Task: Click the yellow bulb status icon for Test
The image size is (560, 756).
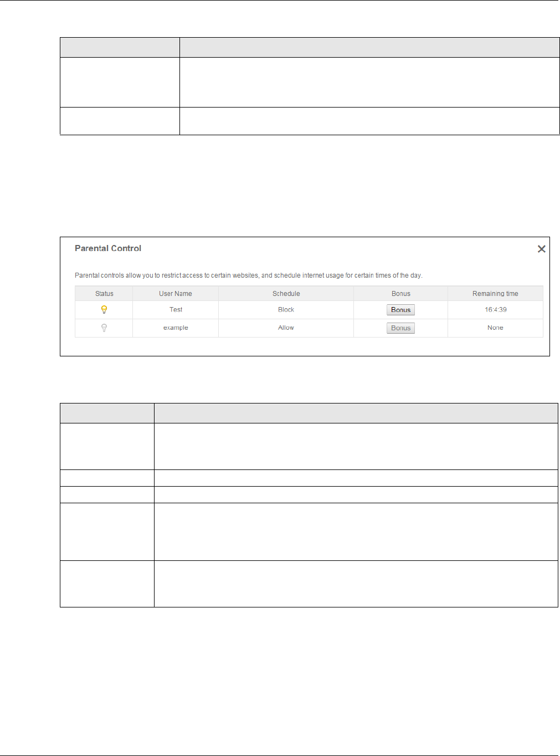Action: point(104,310)
